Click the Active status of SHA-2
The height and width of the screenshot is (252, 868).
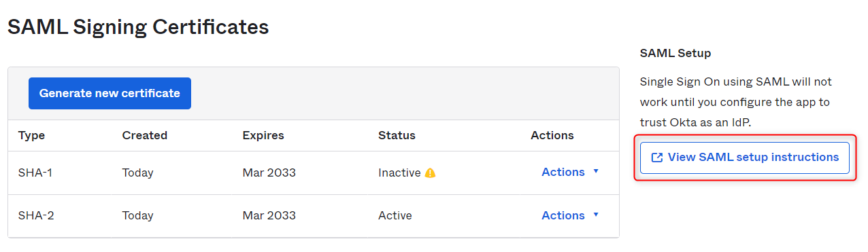pyautogui.click(x=395, y=215)
